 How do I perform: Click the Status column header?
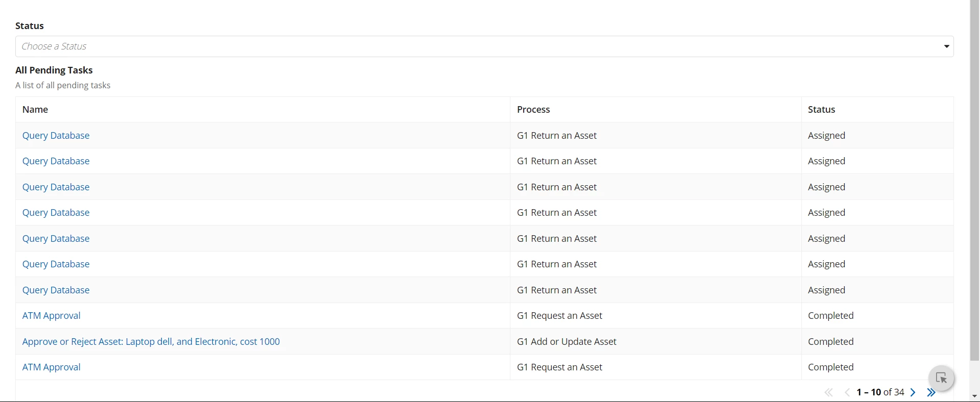click(x=822, y=110)
